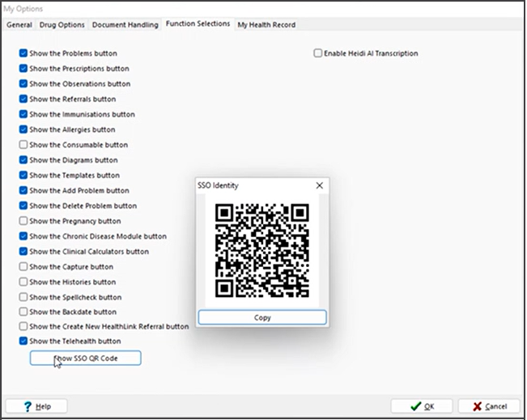
Task: Uncheck Show the Clinical Calculators button
Action: tap(23, 252)
